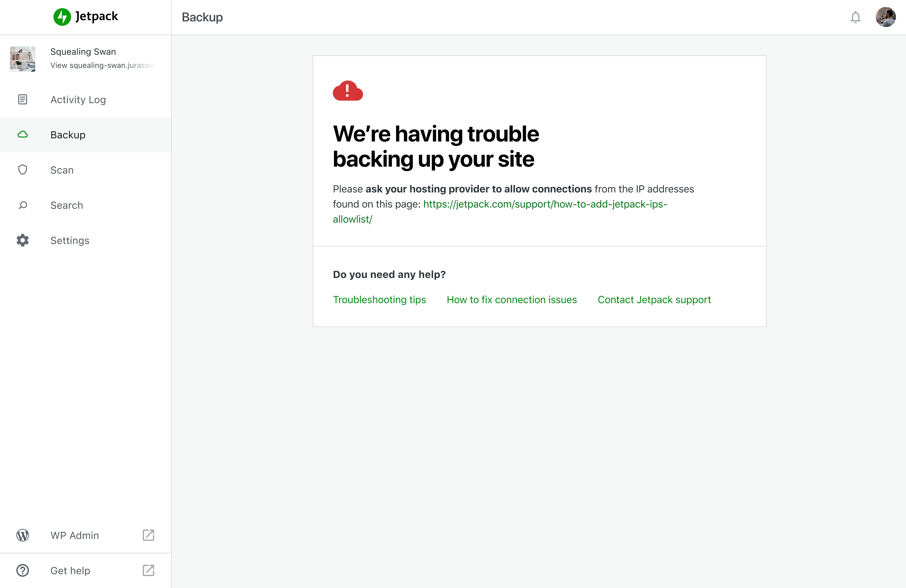Click the question mark icon beside Get help

coord(22,570)
